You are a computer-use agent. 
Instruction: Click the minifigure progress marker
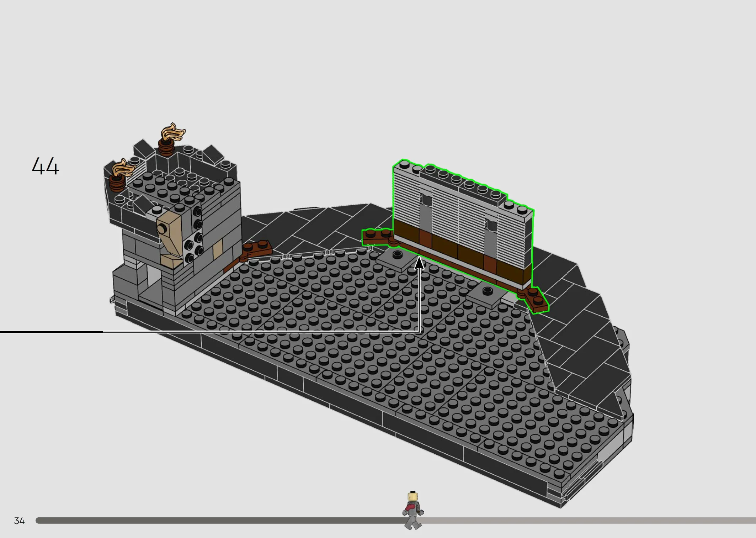click(x=413, y=510)
